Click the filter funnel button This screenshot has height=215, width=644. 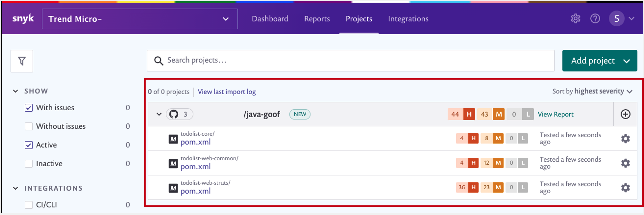point(22,61)
